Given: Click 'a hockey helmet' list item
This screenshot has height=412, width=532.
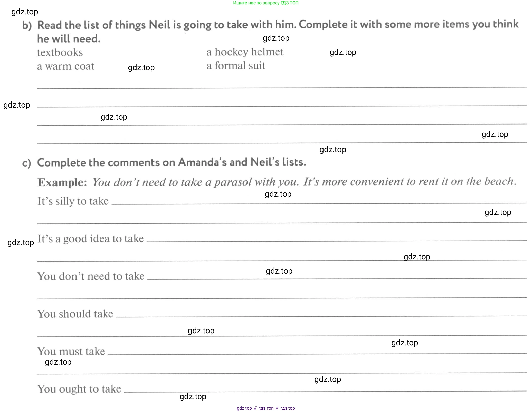Looking at the screenshot, I should [245, 52].
